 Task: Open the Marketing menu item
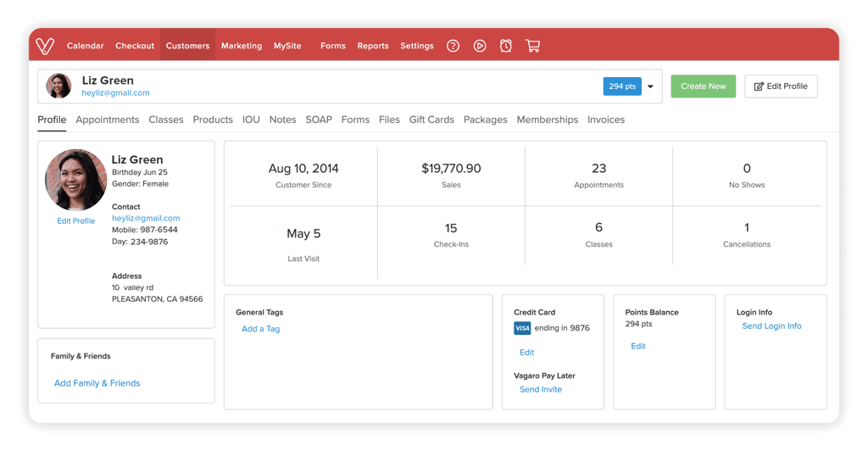point(242,46)
